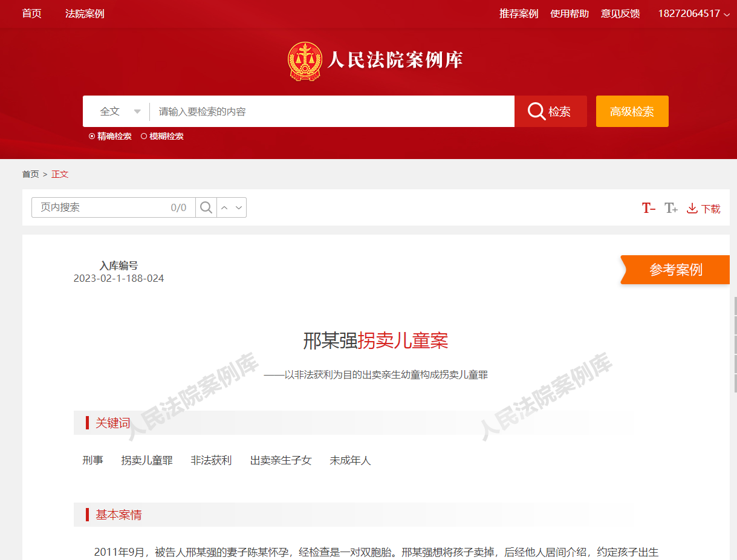Go to 推荐案例 page
This screenshot has width=737, height=560.
518,13
